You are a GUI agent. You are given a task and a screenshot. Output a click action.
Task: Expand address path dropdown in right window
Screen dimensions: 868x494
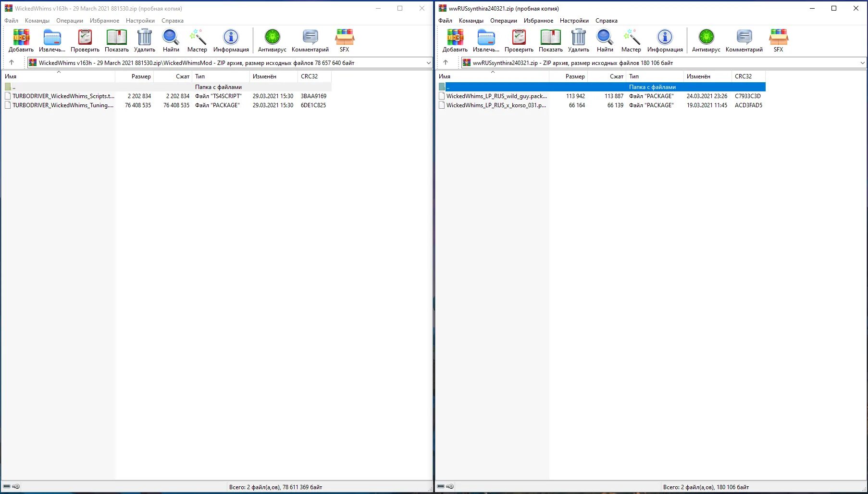pyautogui.click(x=862, y=63)
